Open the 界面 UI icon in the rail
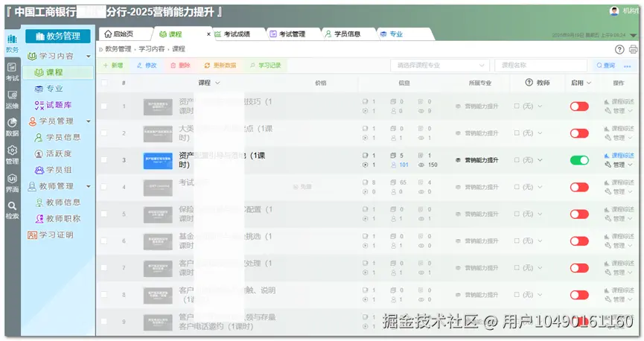Screen dimensions: 644x341 pos(13,183)
